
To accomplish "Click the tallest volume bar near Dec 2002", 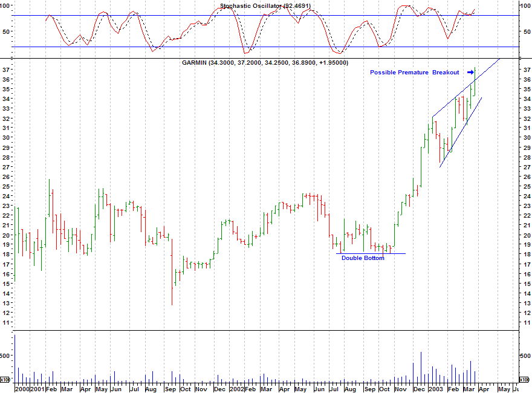I will (x=421, y=368).
